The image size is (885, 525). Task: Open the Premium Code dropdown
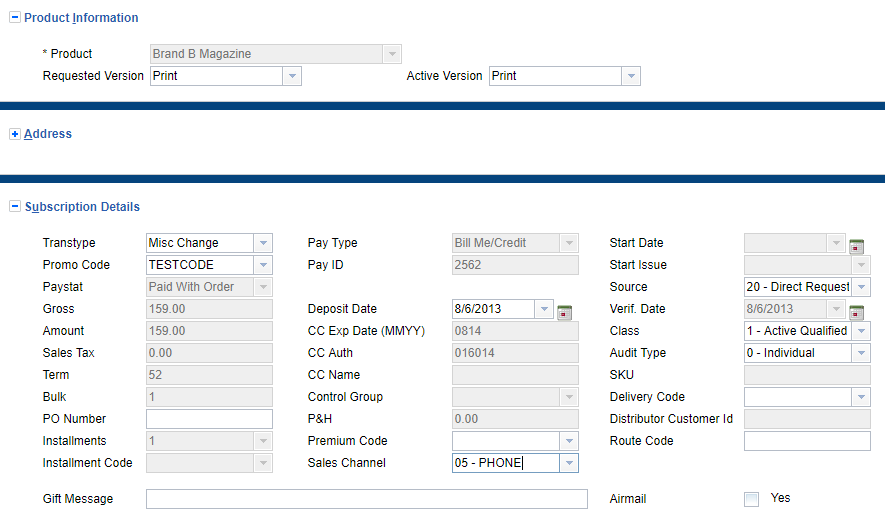click(x=569, y=441)
